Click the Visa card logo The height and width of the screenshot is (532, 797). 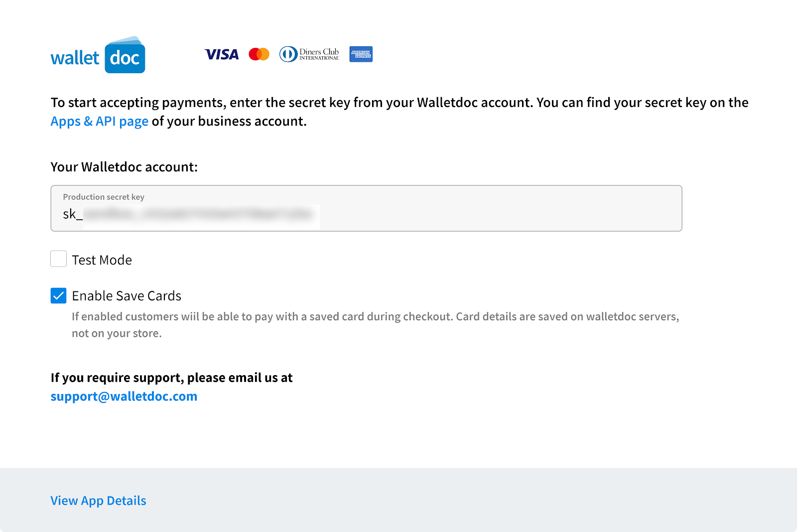[222, 54]
